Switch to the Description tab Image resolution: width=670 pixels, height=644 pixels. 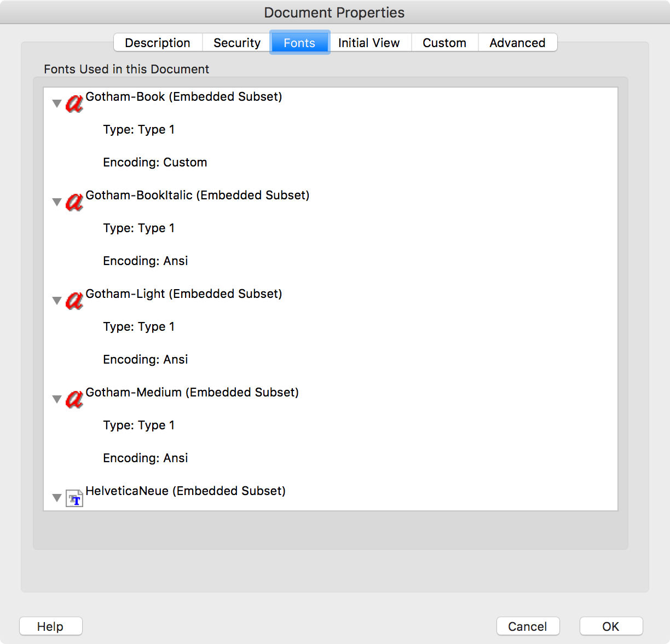click(x=157, y=42)
